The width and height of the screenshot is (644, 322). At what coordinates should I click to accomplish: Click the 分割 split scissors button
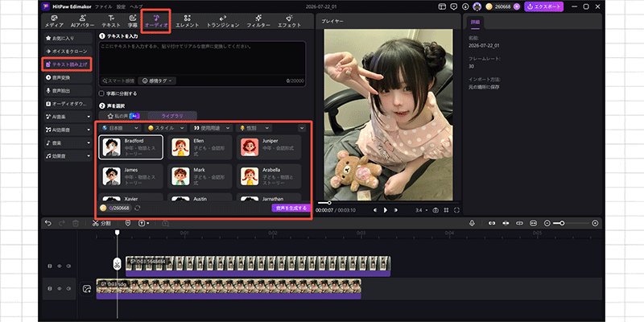coord(101,223)
